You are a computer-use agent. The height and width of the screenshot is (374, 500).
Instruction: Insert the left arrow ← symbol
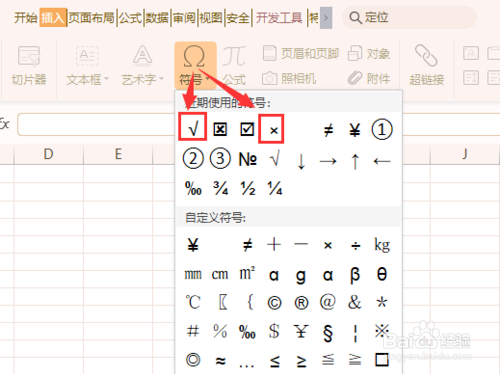pos(382,161)
